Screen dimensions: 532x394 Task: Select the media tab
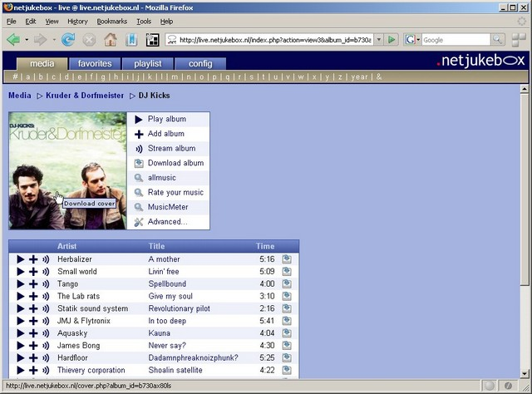tap(42, 64)
